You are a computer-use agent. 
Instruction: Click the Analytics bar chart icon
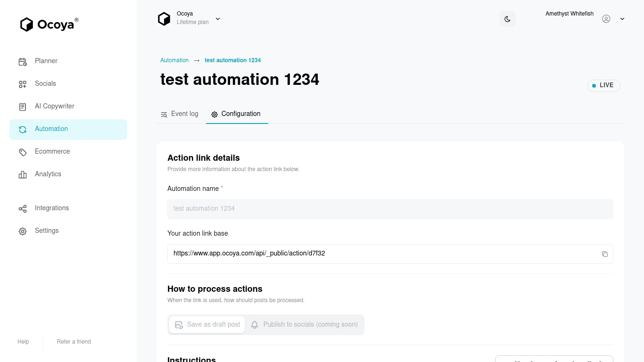point(23,174)
